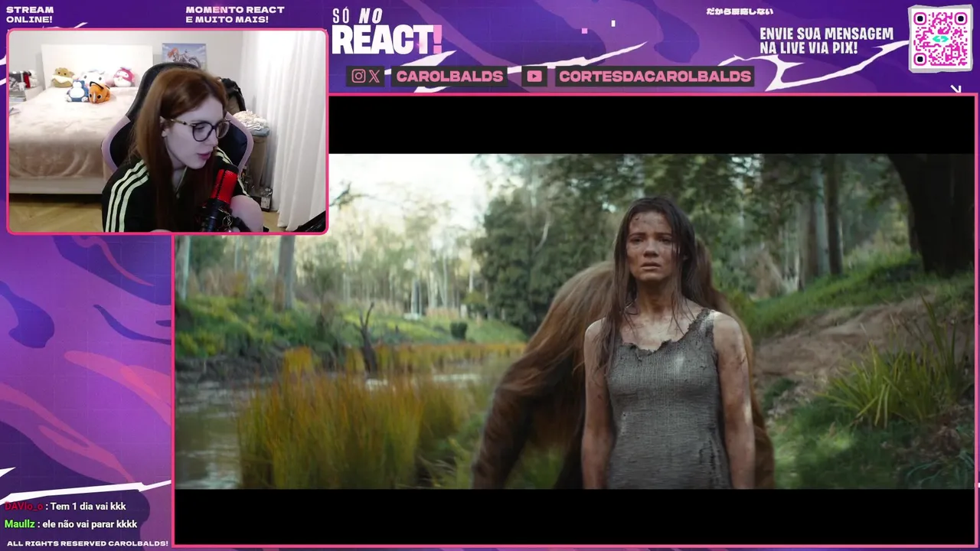The height and width of the screenshot is (551, 980).
Task: Click the YouTube icon beside CORTESDACAROLBALDS
Action: pyautogui.click(x=534, y=76)
